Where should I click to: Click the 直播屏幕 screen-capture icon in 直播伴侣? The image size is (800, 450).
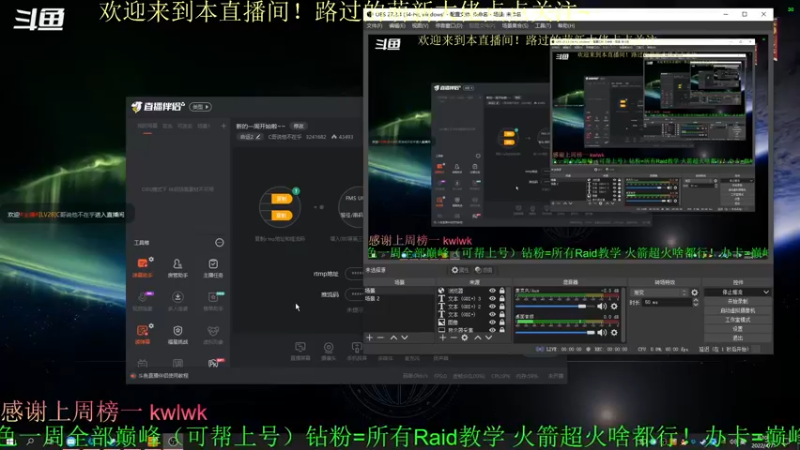coord(300,351)
